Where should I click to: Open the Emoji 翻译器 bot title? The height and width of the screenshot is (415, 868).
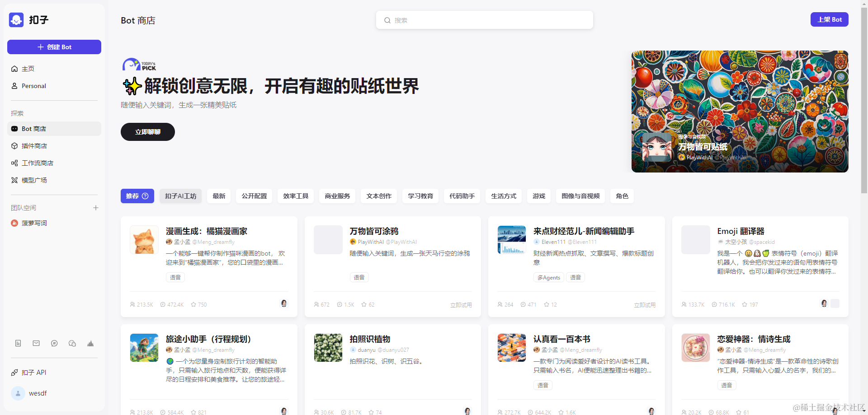[x=741, y=231]
